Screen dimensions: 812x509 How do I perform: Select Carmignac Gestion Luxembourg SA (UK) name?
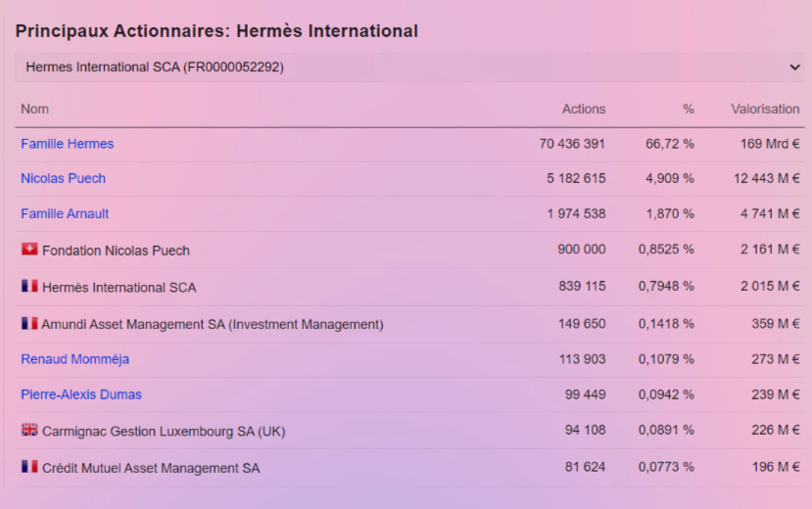click(x=164, y=432)
